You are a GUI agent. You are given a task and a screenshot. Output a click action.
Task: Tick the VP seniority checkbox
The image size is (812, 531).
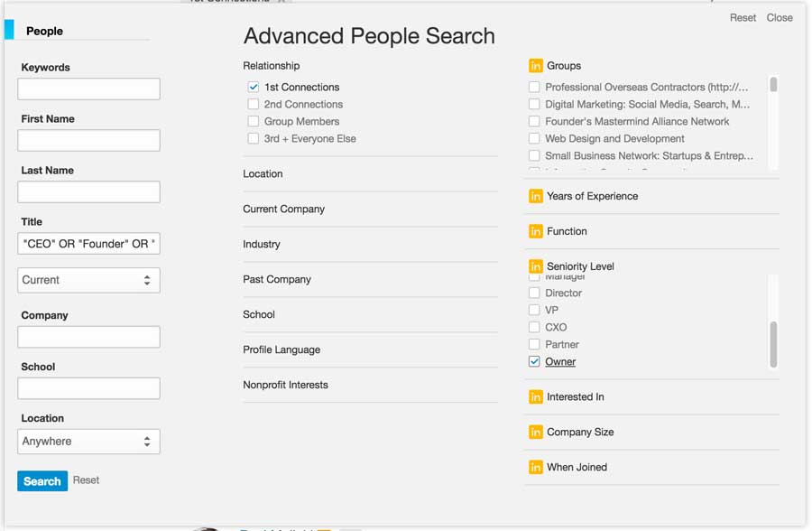pos(534,310)
